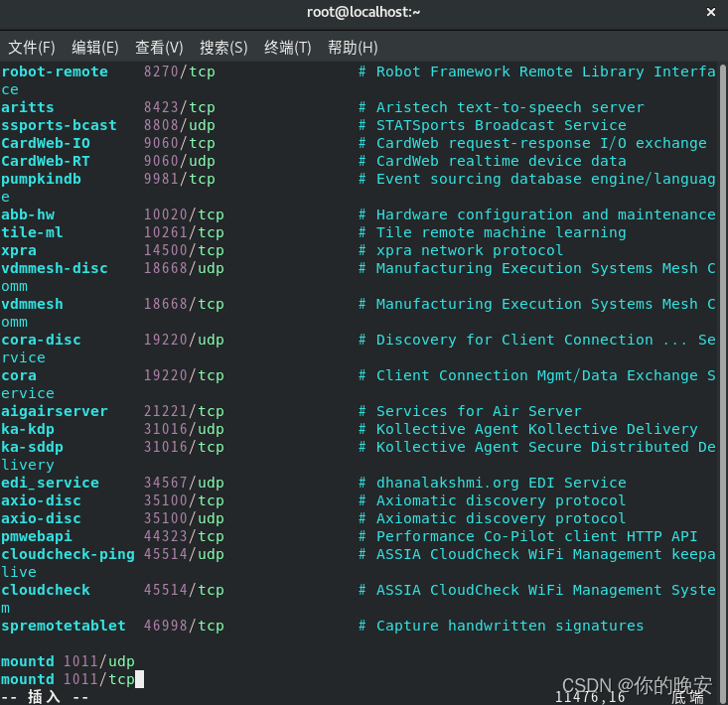Click the vdmmesh-disc service name
Viewport: 728px width, 705px height.
point(55,268)
